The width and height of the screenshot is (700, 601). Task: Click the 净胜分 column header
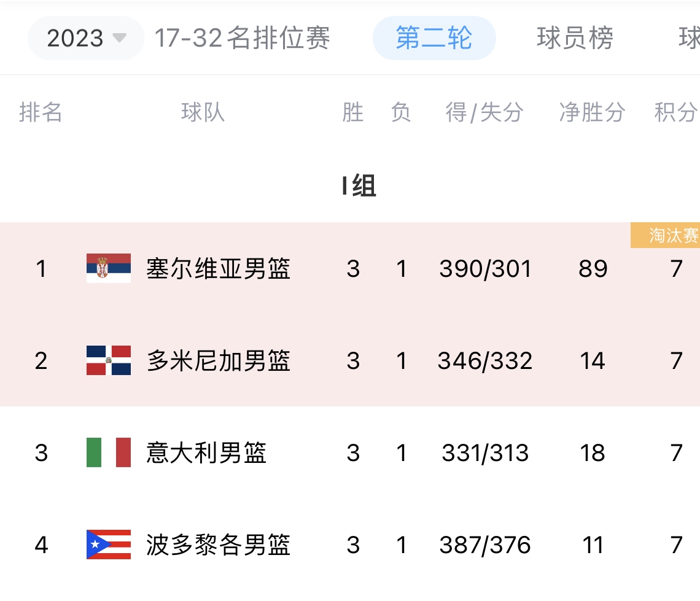coord(592,112)
